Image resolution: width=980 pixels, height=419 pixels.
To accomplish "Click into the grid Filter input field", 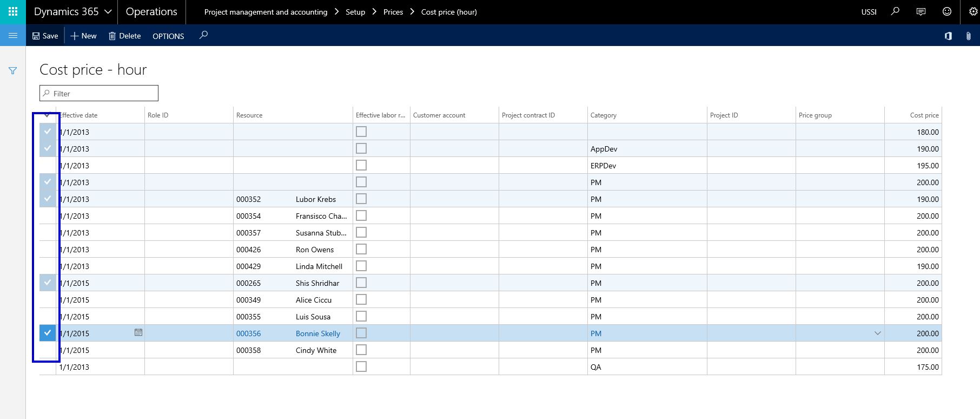I will pos(103,94).
